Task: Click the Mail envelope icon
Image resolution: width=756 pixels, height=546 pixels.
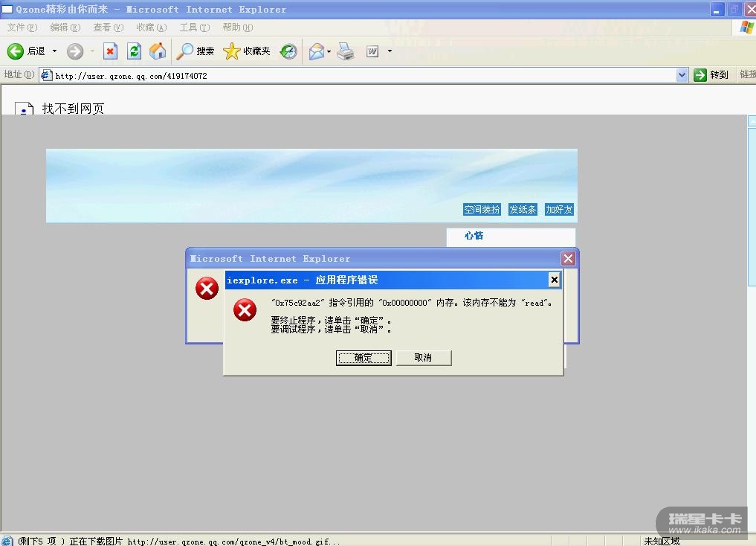Action: 317,51
